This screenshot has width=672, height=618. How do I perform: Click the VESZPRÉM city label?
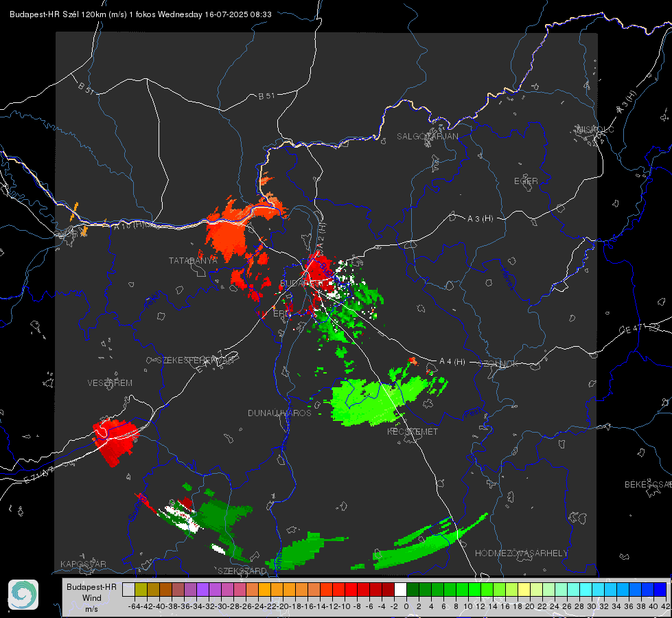click(x=110, y=382)
